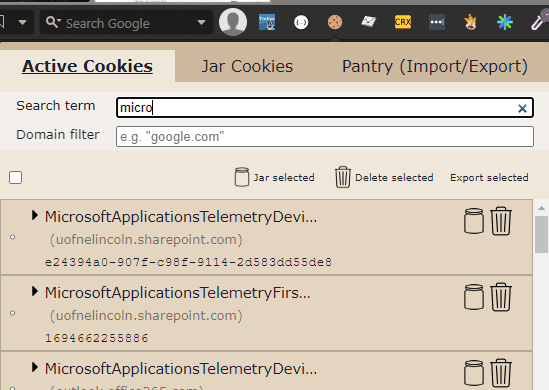Delete the MicrosoftApplicationsTelemetryFirs cookie
549x390 pixels.
coord(501,297)
